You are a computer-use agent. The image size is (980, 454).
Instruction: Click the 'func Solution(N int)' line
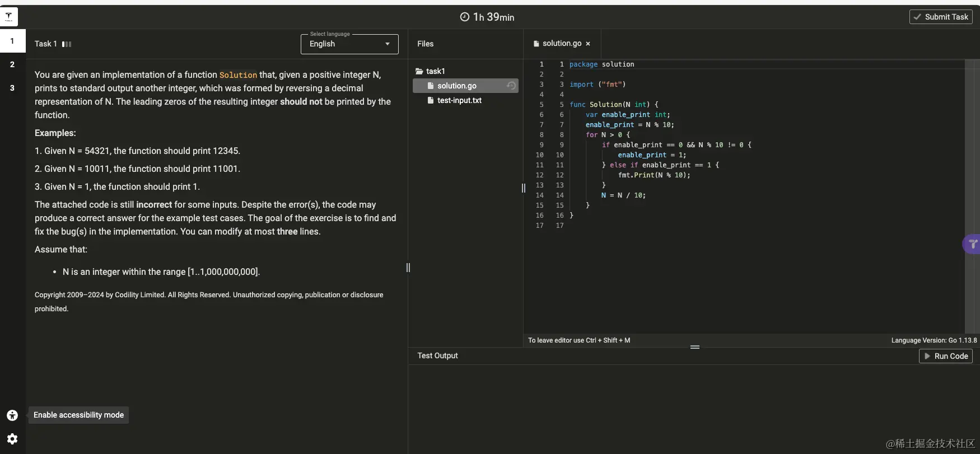tap(614, 105)
